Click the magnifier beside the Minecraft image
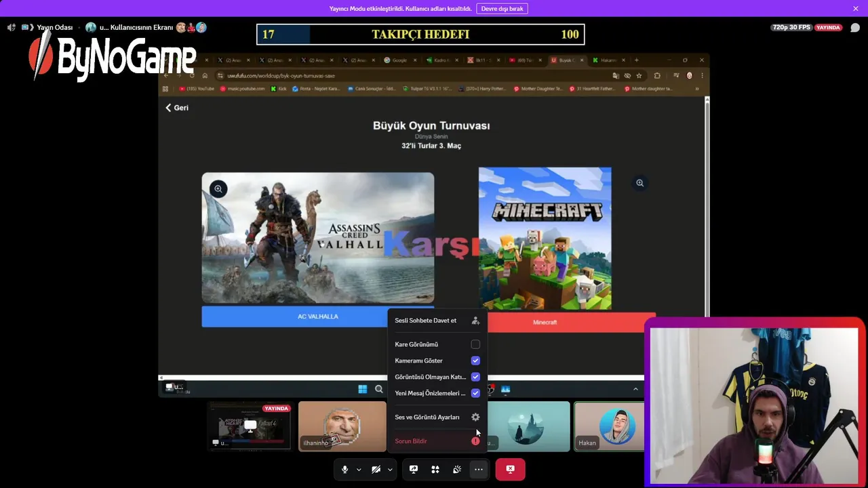 tap(639, 183)
